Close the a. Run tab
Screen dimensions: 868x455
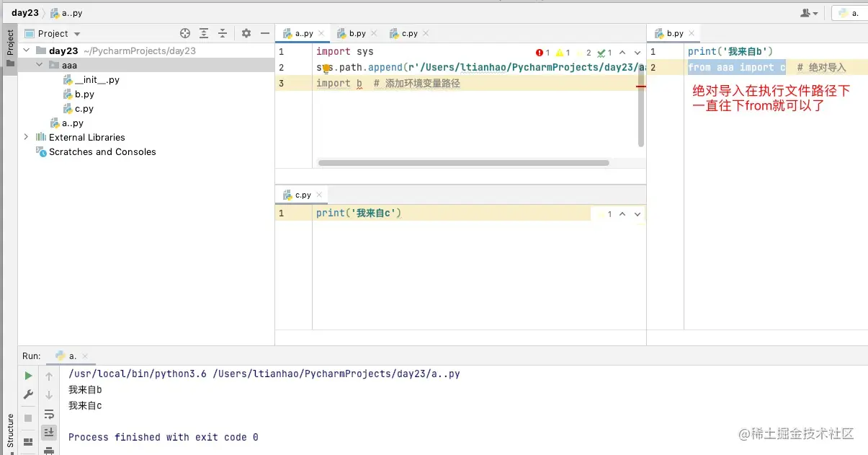click(85, 356)
